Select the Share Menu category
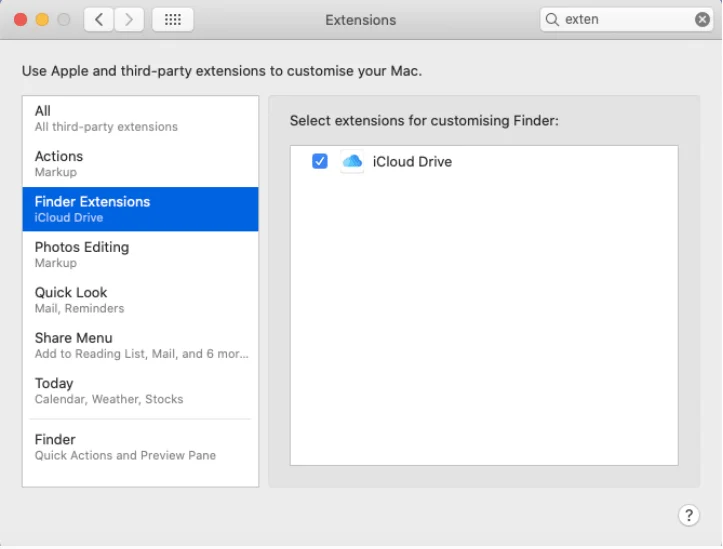 pyautogui.click(x=140, y=345)
